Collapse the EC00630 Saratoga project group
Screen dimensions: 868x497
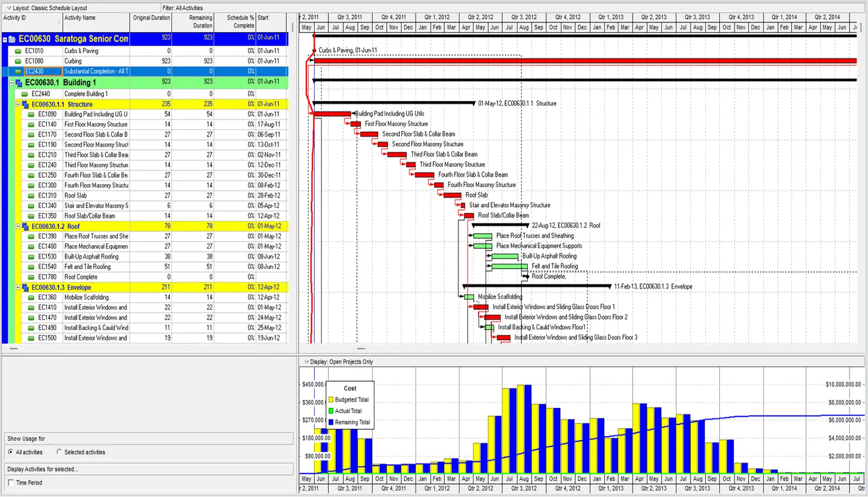point(5,40)
